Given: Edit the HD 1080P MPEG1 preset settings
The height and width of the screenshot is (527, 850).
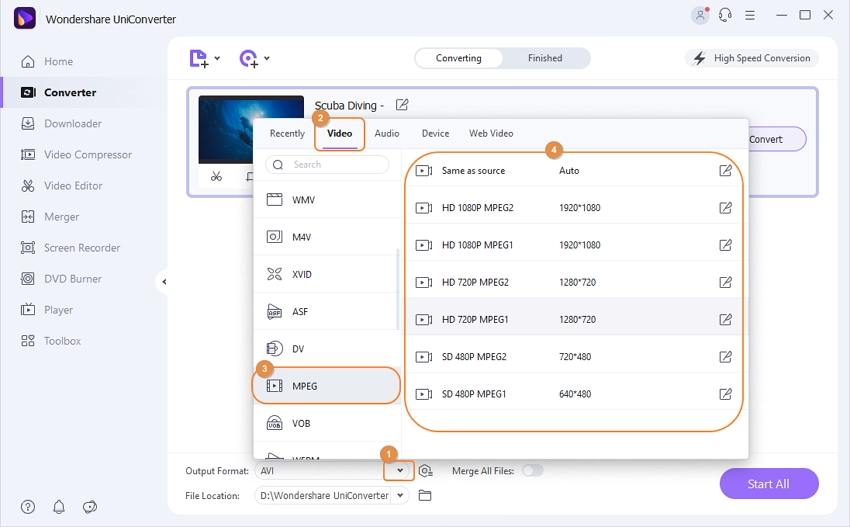Looking at the screenshot, I should click(725, 245).
